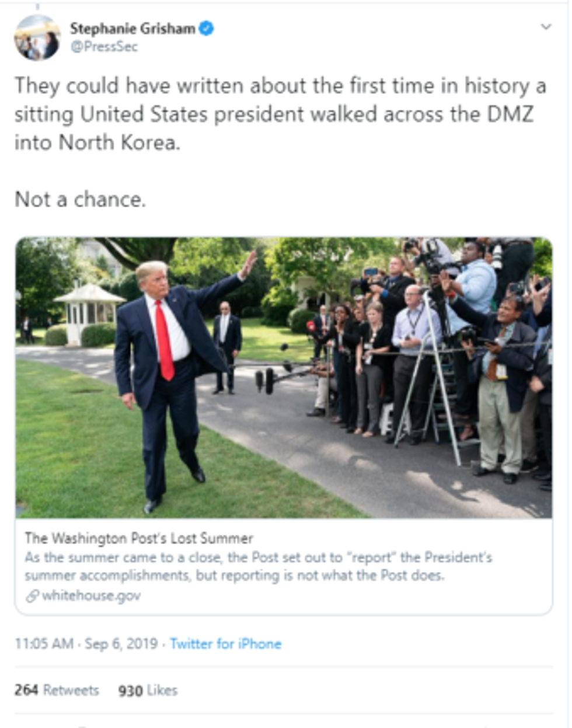The width and height of the screenshot is (572, 728).
Task: Open the Stephanie Grisham display name
Action: (132, 29)
